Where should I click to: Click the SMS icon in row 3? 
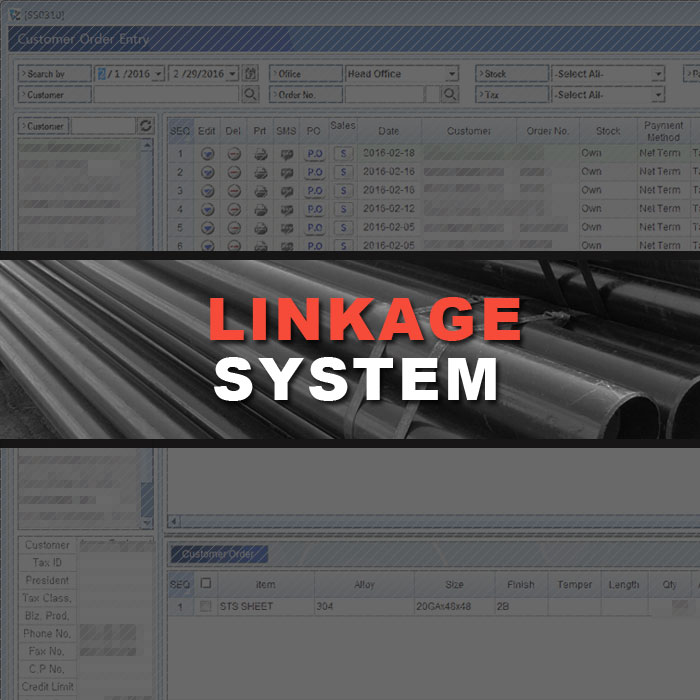tap(287, 192)
